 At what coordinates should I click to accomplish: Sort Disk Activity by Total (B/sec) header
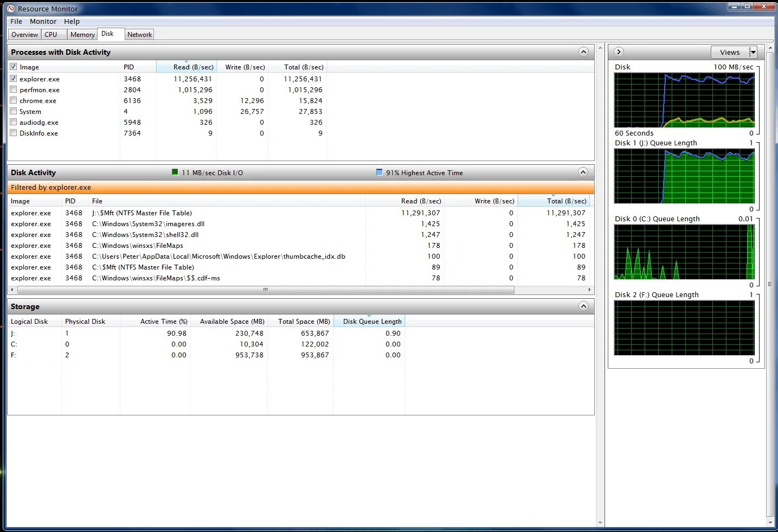coord(554,201)
